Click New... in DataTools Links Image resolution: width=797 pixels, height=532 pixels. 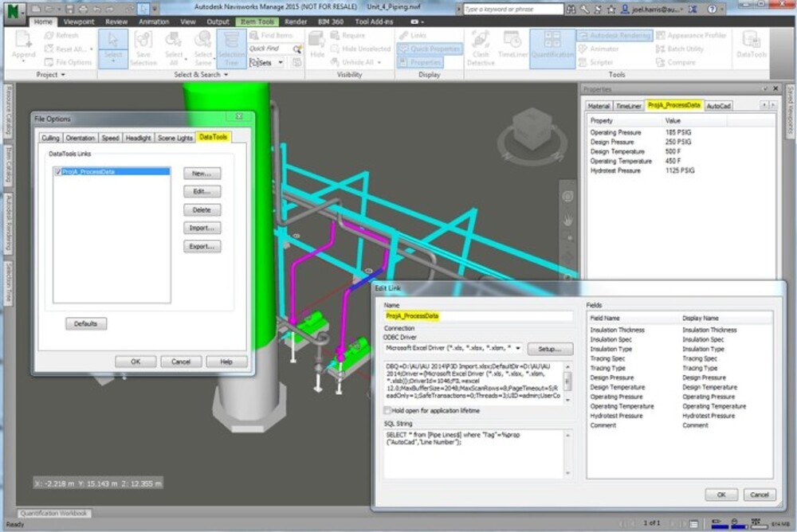click(x=202, y=174)
